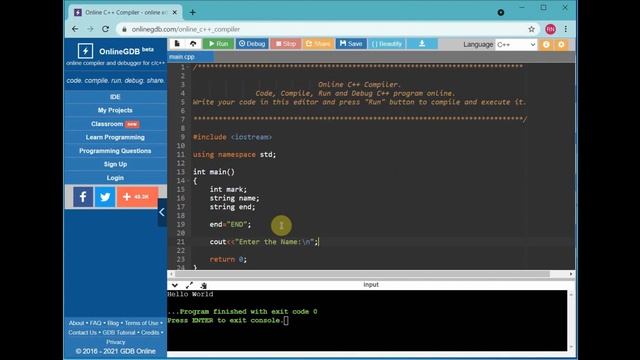Image resolution: width=640 pixels, height=360 pixels.
Task: Click the Upload File icon in the toolbar
Action: [193, 44]
